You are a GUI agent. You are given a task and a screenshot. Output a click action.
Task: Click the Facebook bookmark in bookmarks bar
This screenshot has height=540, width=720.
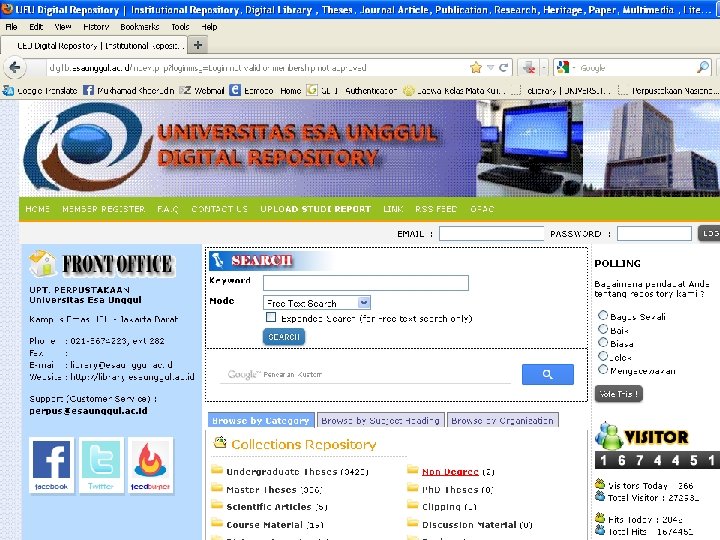click(x=129, y=90)
